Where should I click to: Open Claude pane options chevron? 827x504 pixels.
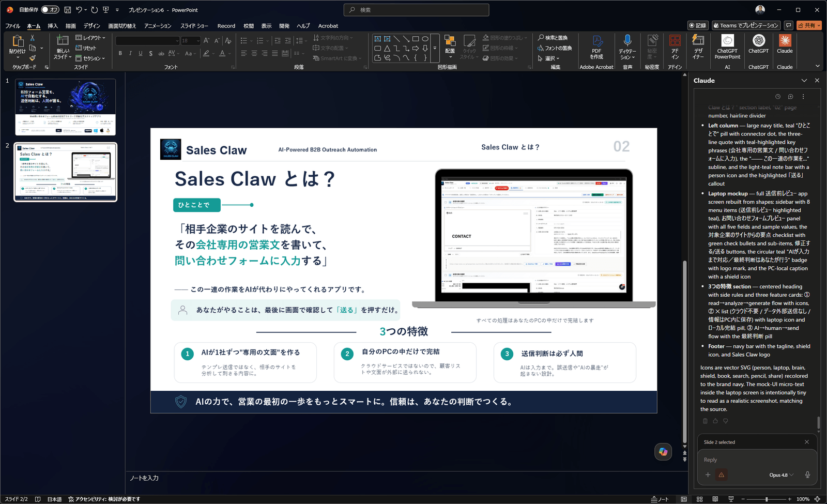pyautogui.click(x=804, y=81)
